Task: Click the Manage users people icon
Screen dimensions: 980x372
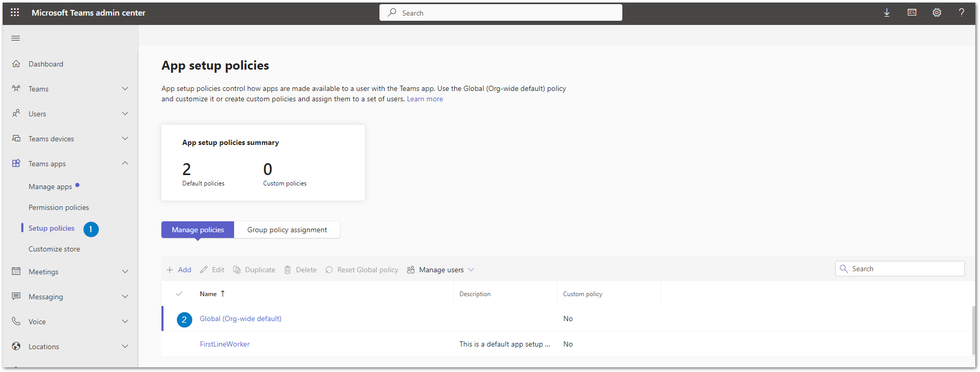Action: [x=411, y=270]
